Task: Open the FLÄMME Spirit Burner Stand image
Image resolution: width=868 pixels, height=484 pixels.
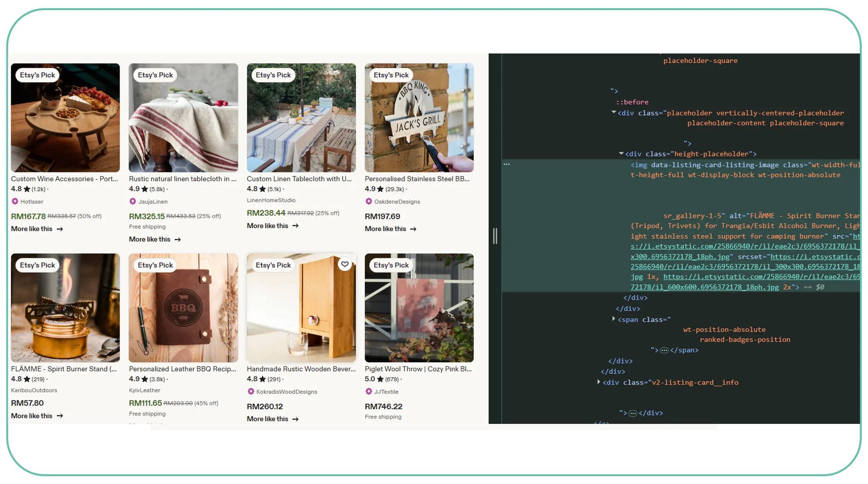Action: tap(65, 308)
